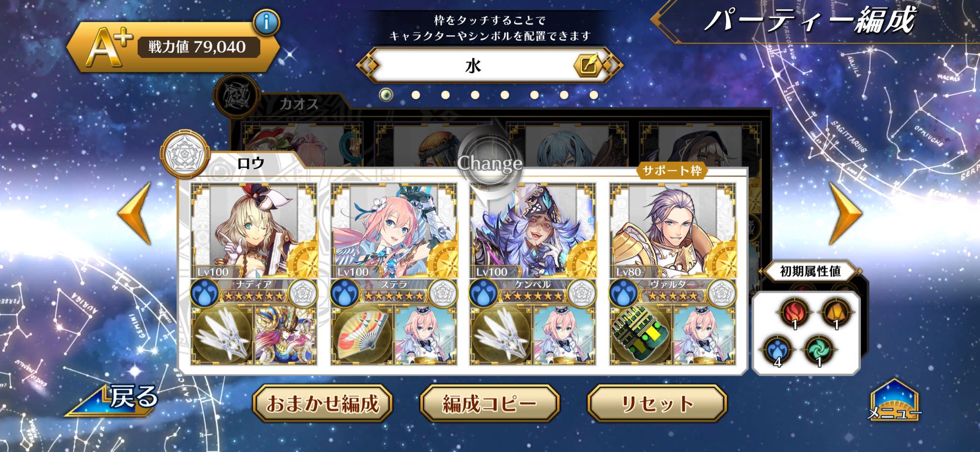Image resolution: width=980 pixels, height=452 pixels.
Task: Select the ケンペル character portrait
Action: coord(533,230)
